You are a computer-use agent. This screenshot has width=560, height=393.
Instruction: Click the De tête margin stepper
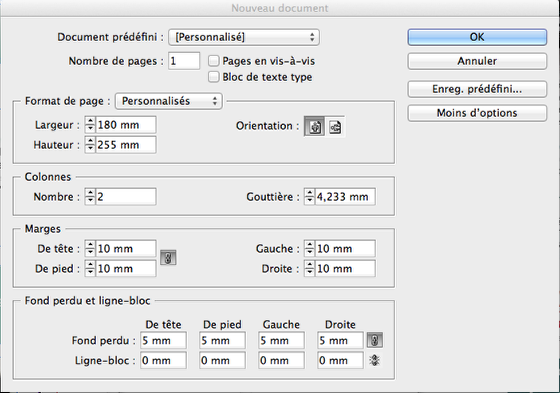(90, 249)
